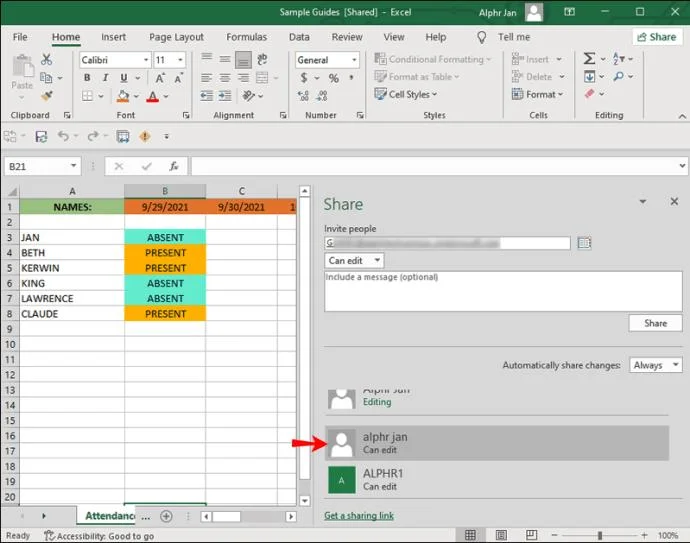This screenshot has height=543, width=690.
Task: Open the Can edit permission dropdown
Action: pyautogui.click(x=354, y=260)
